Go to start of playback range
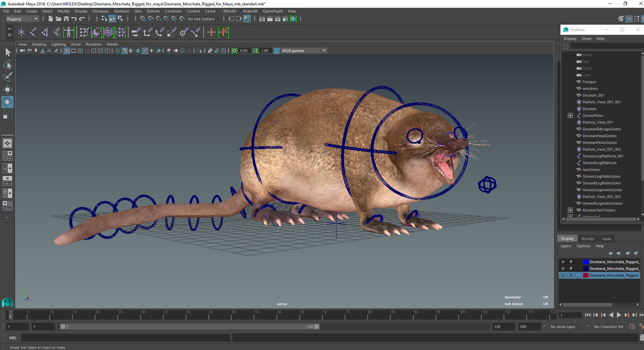 click(x=588, y=315)
